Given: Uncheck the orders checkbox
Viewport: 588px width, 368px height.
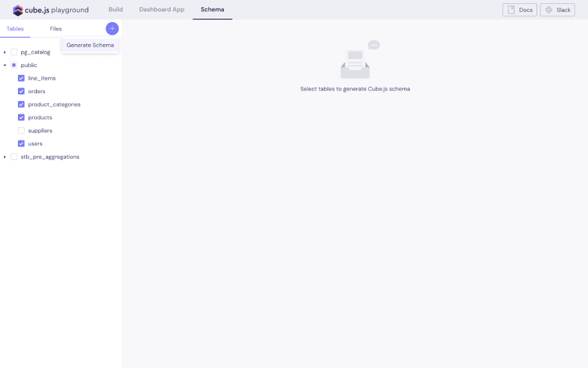Looking at the screenshot, I should pos(21,91).
